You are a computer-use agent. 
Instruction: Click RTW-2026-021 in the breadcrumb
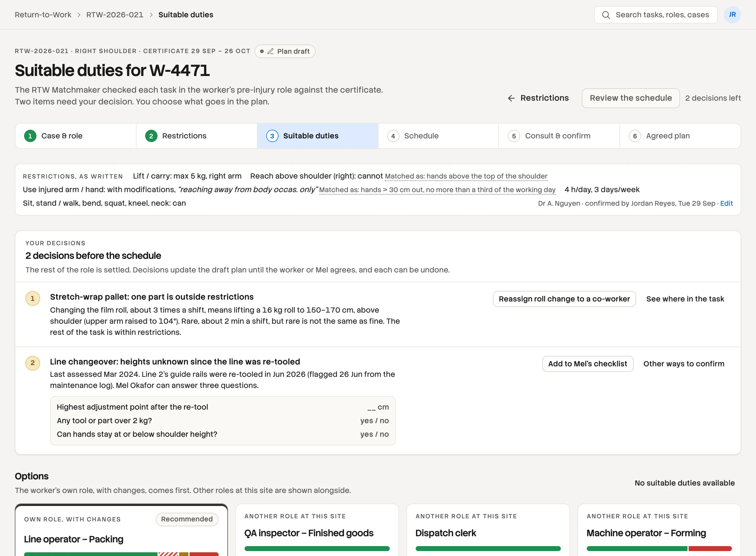(115, 15)
